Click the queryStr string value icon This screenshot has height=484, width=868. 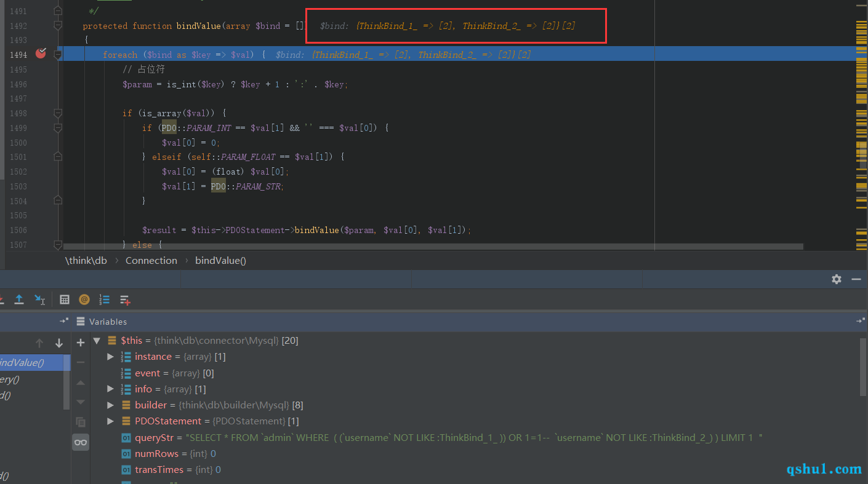click(126, 437)
